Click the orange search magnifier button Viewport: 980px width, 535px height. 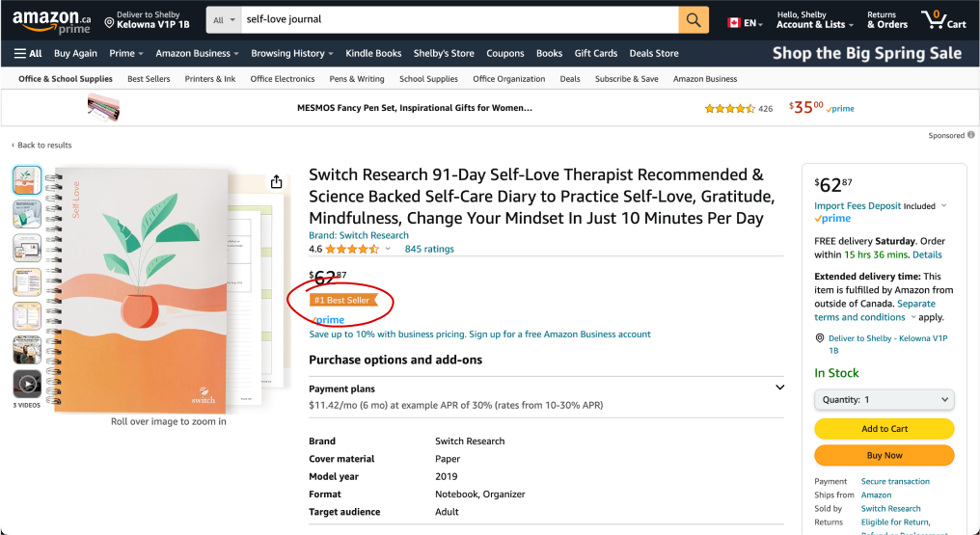coord(693,19)
